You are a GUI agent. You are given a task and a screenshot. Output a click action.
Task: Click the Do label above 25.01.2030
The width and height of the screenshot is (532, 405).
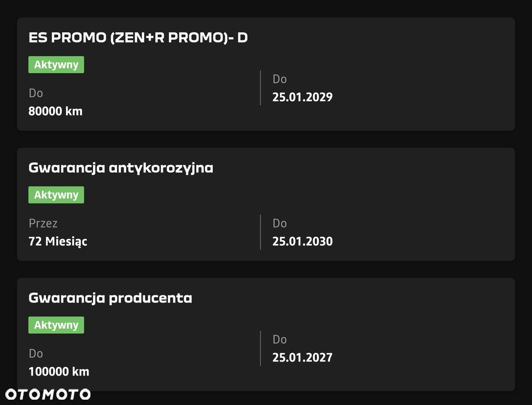pyautogui.click(x=280, y=223)
